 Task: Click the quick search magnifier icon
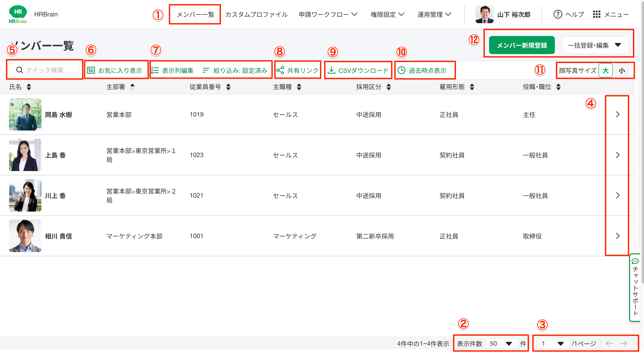(20, 70)
